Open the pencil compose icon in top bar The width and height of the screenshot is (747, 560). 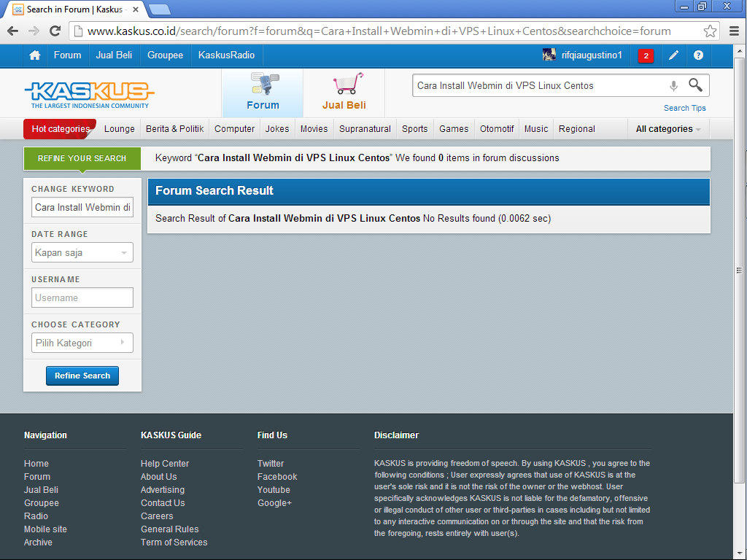point(673,55)
